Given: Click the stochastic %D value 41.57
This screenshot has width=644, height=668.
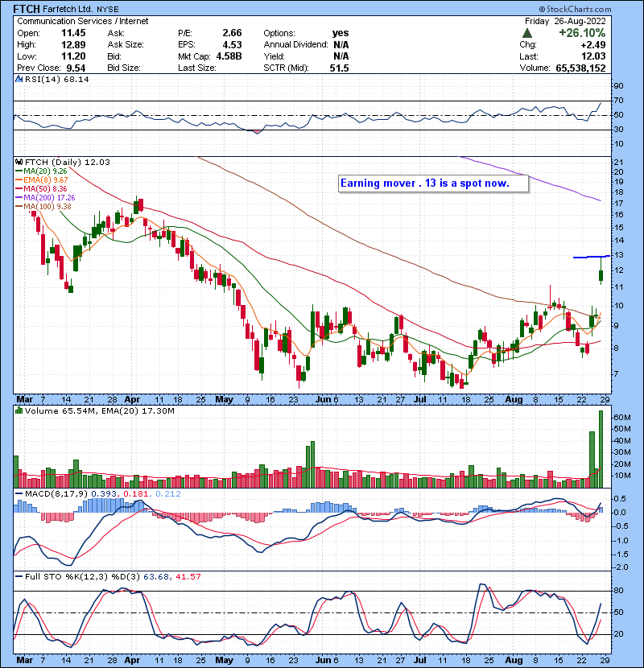Looking at the screenshot, I should (x=188, y=576).
